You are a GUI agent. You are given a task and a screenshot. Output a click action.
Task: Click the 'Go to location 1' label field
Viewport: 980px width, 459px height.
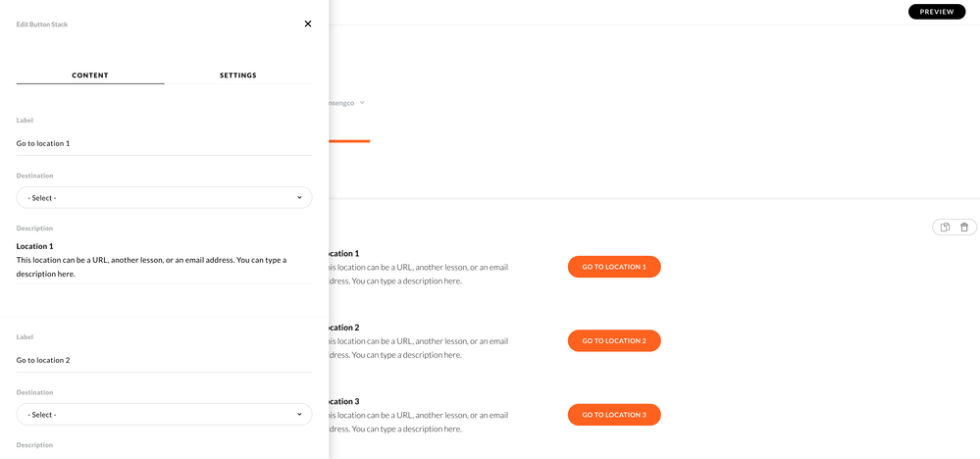(164, 144)
